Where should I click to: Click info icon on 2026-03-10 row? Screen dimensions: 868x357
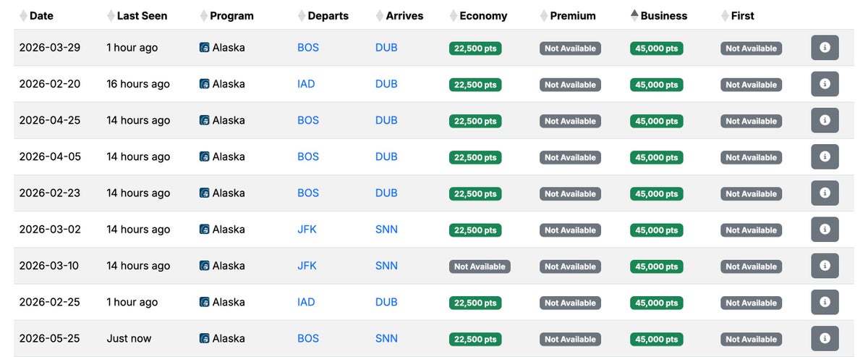825,266
